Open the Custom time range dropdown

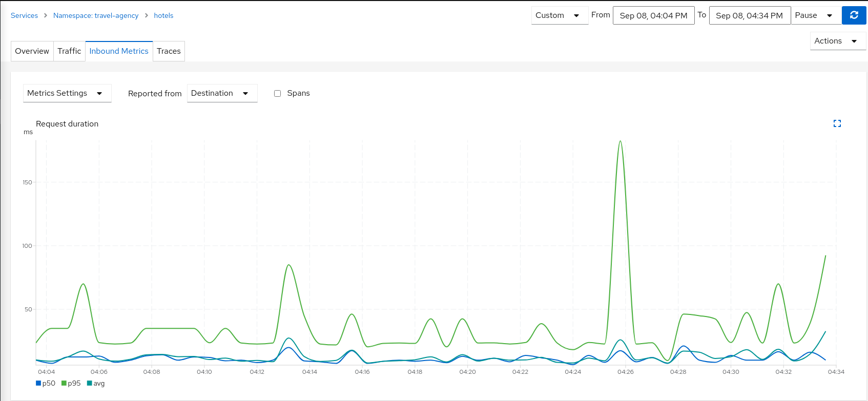click(559, 15)
